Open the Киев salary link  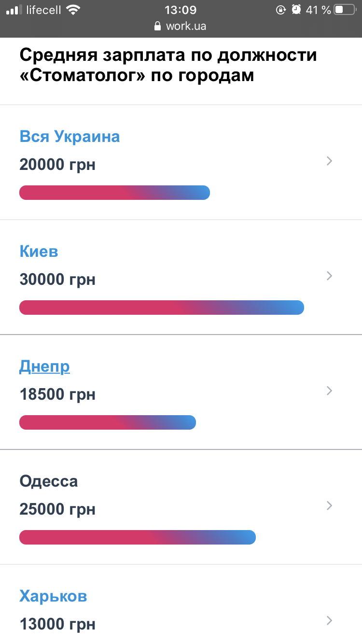(x=39, y=252)
